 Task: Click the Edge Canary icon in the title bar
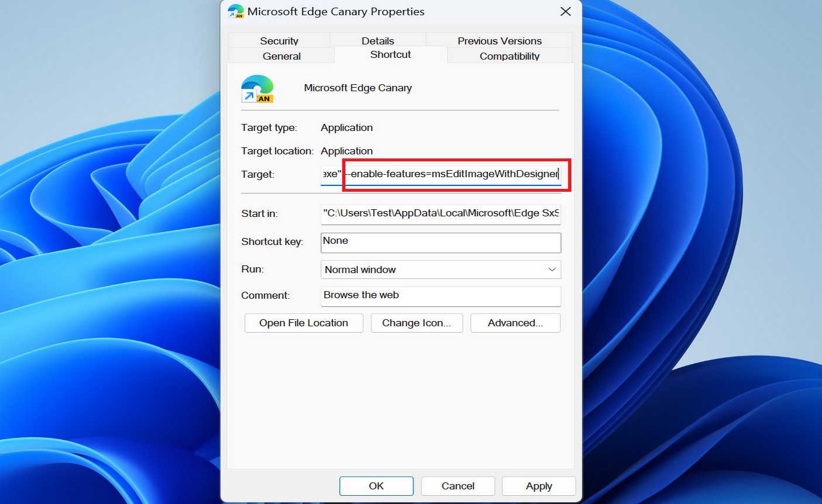pyautogui.click(x=235, y=11)
